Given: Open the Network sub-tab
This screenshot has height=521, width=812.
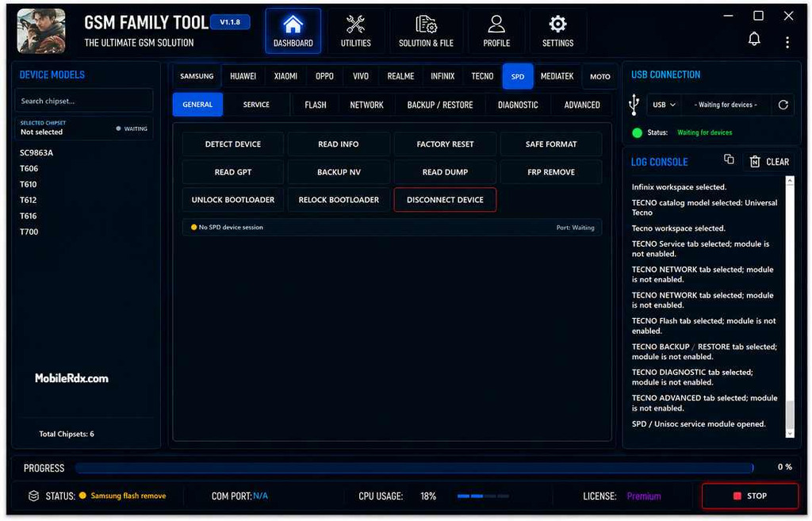Looking at the screenshot, I should (x=366, y=105).
